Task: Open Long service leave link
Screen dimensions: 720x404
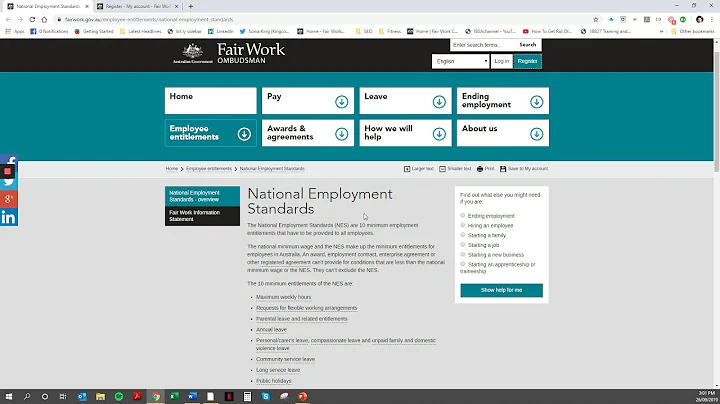Action: point(278,370)
